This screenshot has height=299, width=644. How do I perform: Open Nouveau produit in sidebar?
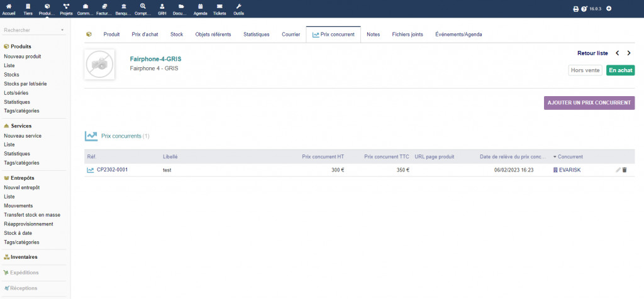point(23,57)
